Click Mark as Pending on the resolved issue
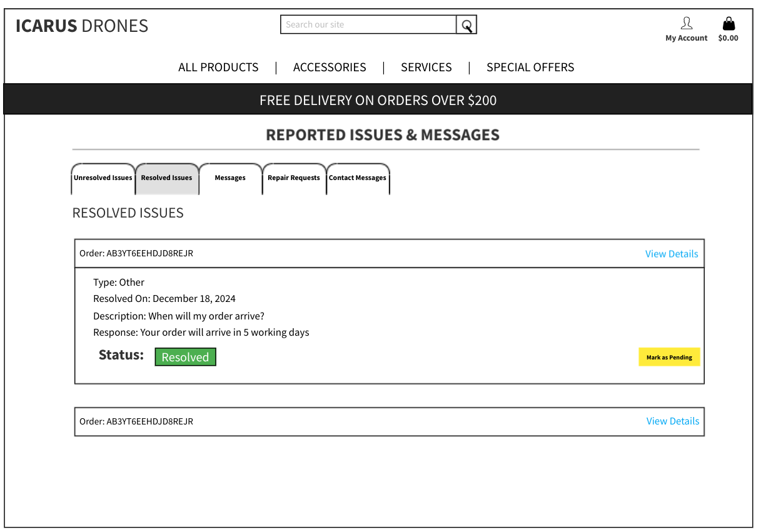Viewport: 761px width, 532px height. [x=669, y=356]
